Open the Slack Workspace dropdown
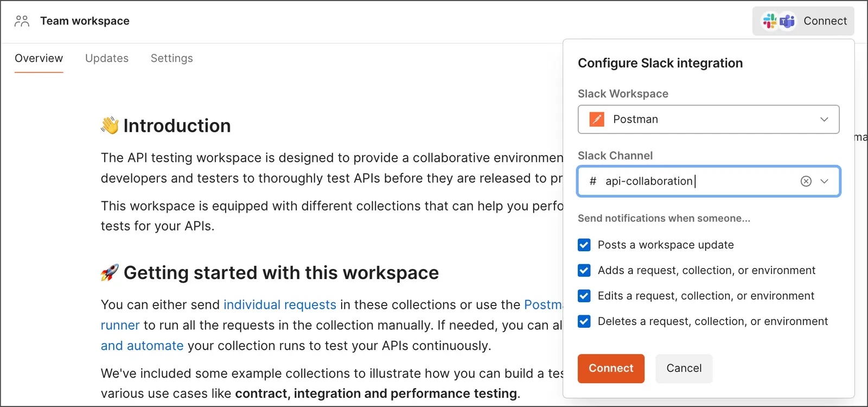The width and height of the screenshot is (868, 407). [x=709, y=119]
